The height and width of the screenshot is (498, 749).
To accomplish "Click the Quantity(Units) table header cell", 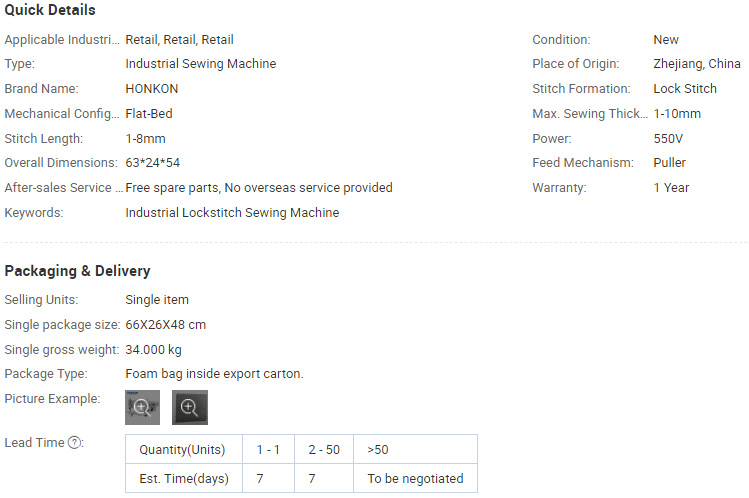I will click(184, 449).
